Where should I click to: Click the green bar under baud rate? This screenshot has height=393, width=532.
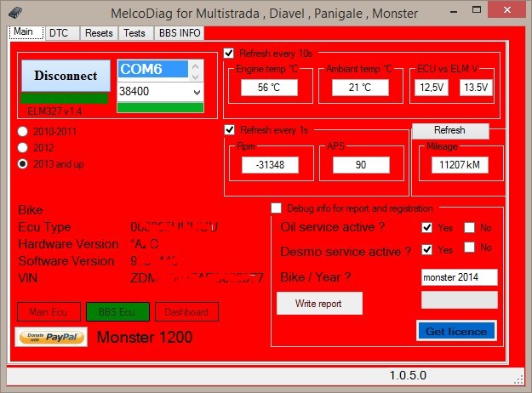pyautogui.click(x=160, y=107)
